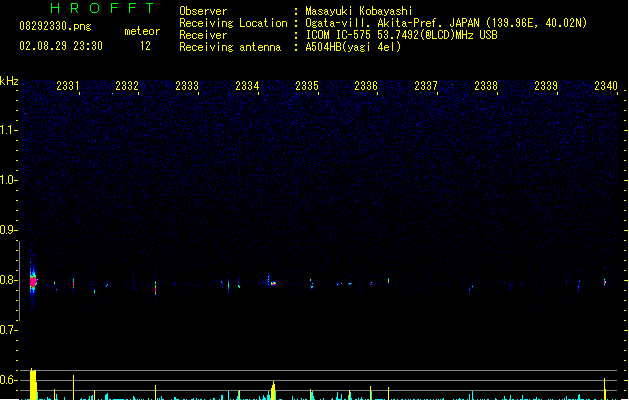Click the timestamp 02.08.29 23:30
This screenshot has height=400, width=629.
tap(61, 46)
